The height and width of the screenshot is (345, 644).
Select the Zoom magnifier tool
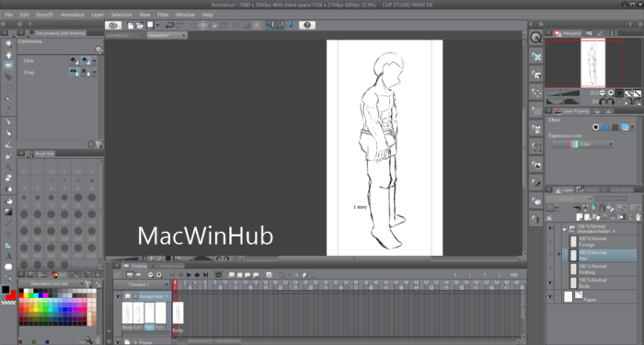click(8, 43)
